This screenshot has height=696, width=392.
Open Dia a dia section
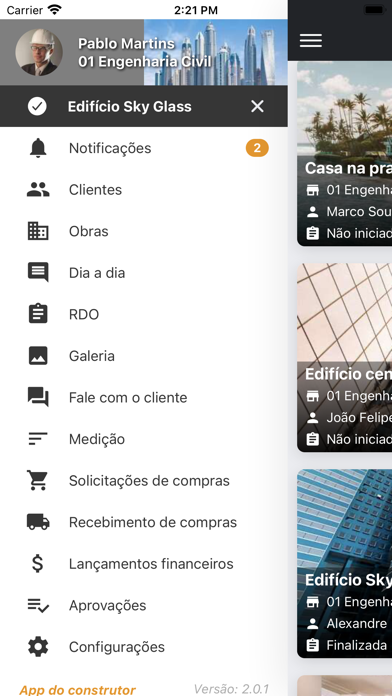click(144, 273)
